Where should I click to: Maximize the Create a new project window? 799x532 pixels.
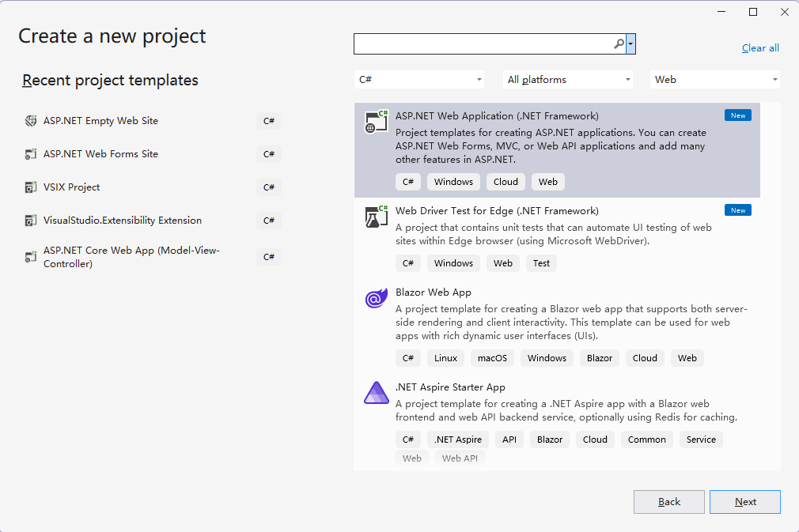click(752, 12)
